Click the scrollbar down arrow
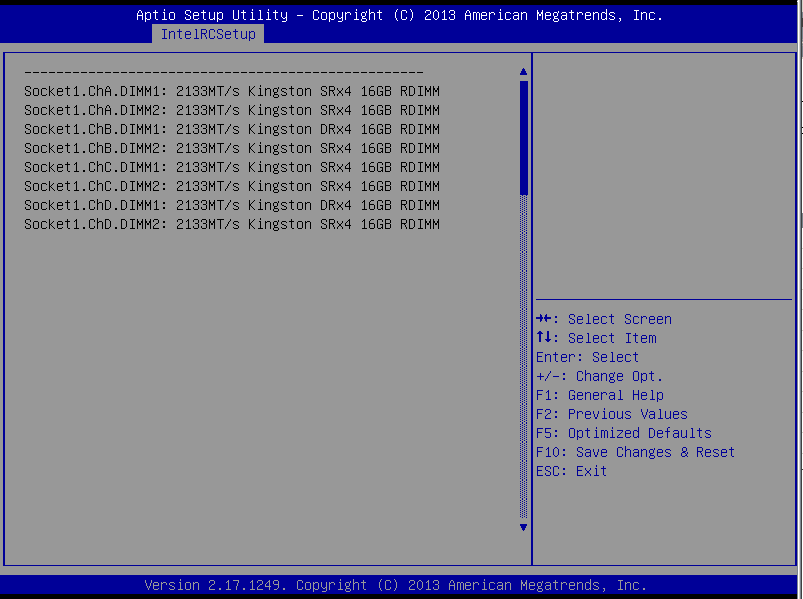This screenshot has height=599, width=803. click(523, 527)
